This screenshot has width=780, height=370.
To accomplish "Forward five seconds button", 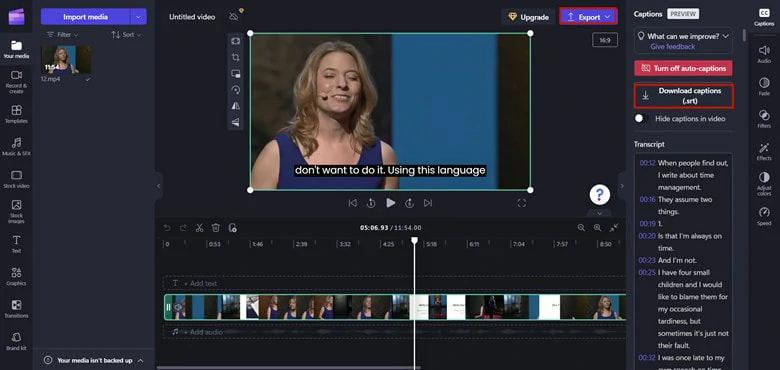I will (x=409, y=203).
